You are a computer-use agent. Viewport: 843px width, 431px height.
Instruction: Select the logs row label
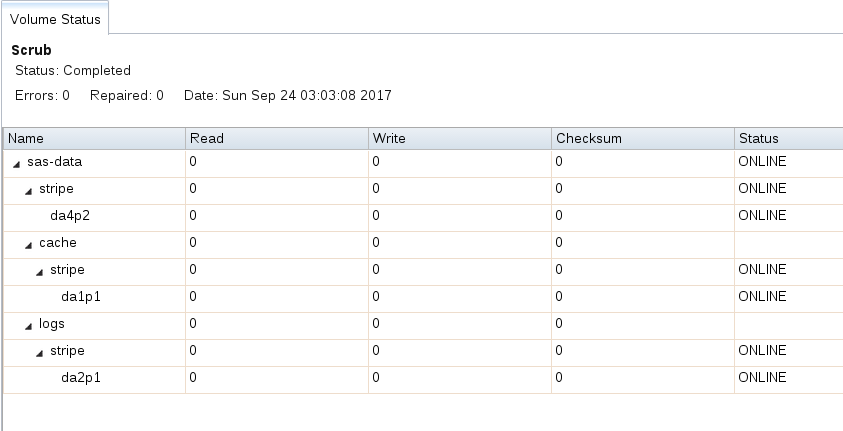click(x=52, y=324)
